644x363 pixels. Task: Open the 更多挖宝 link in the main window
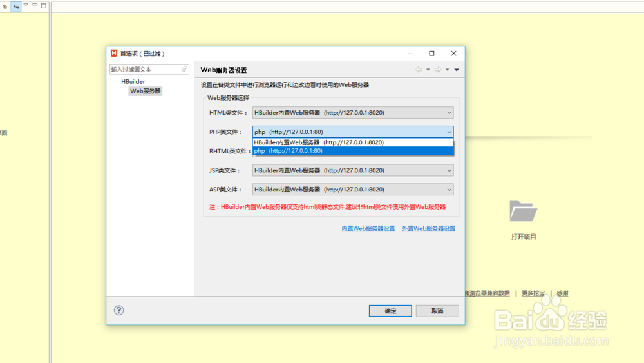(x=533, y=293)
